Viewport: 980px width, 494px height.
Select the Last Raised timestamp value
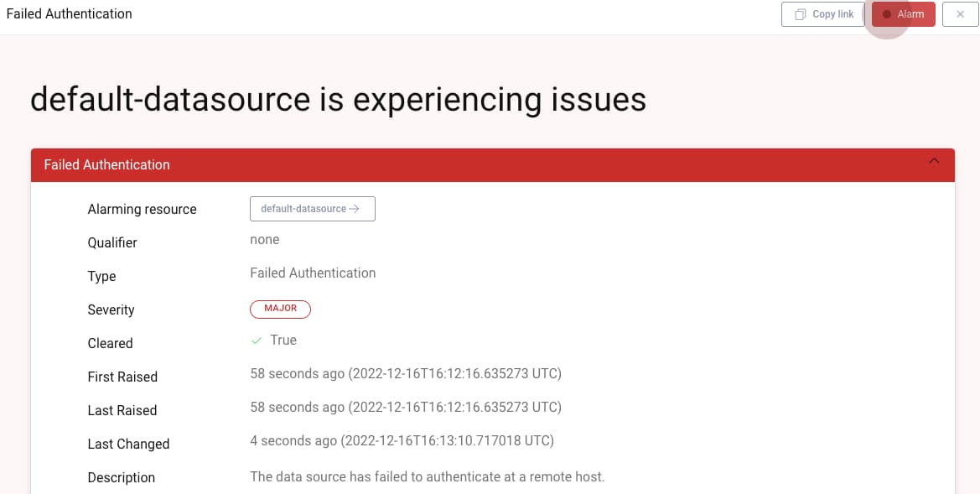(405, 407)
